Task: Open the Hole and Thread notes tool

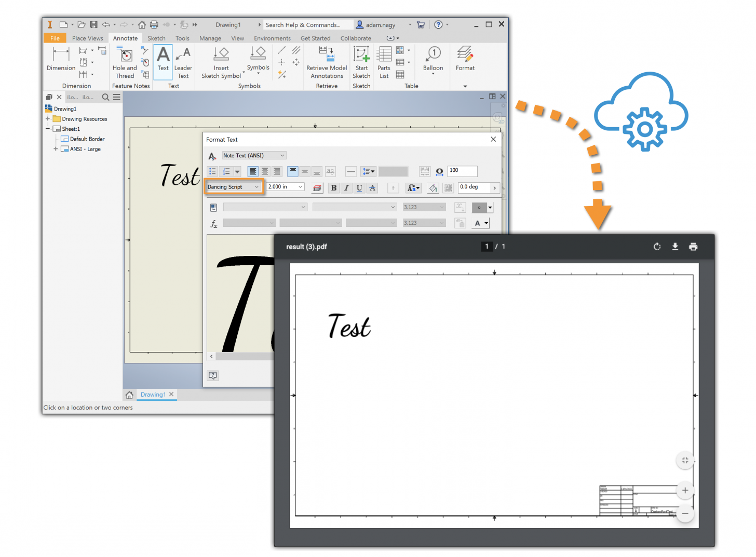Action: coord(125,61)
